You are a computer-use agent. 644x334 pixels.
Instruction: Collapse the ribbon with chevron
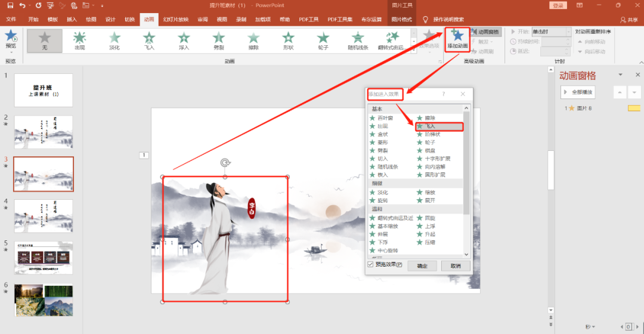(x=641, y=62)
